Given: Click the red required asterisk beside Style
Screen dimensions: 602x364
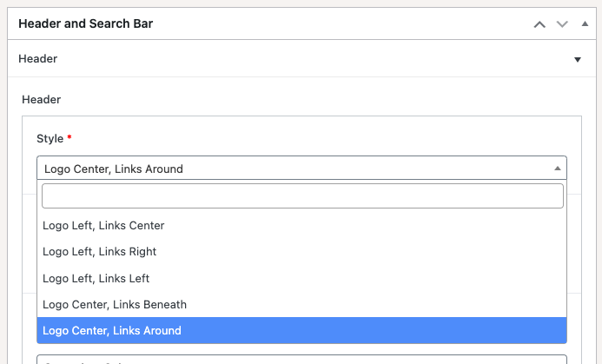Looking at the screenshot, I should coord(69,138).
